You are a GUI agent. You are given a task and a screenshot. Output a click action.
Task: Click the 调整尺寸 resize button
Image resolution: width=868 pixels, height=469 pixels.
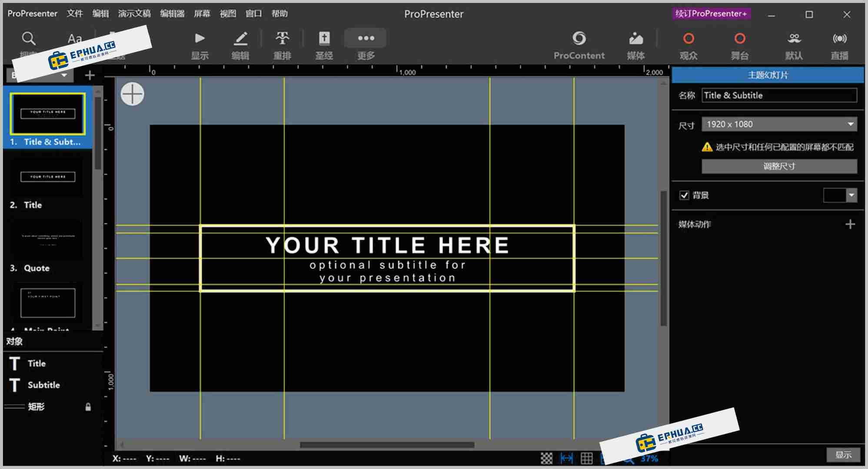coord(779,166)
